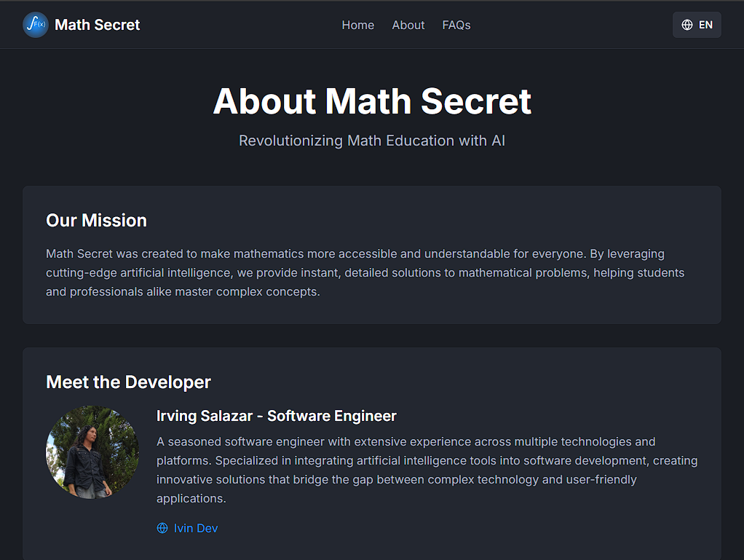
Task: Go to the Home page
Action: (357, 25)
